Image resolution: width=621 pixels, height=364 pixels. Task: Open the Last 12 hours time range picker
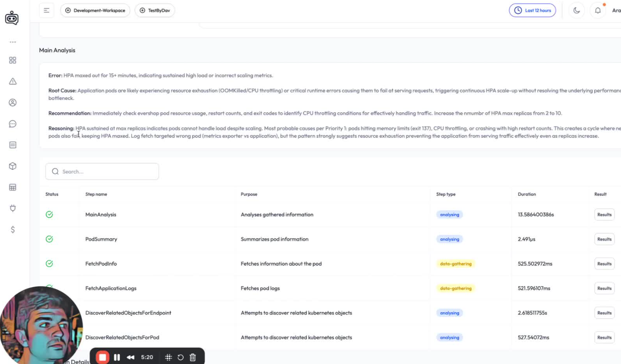532,10
